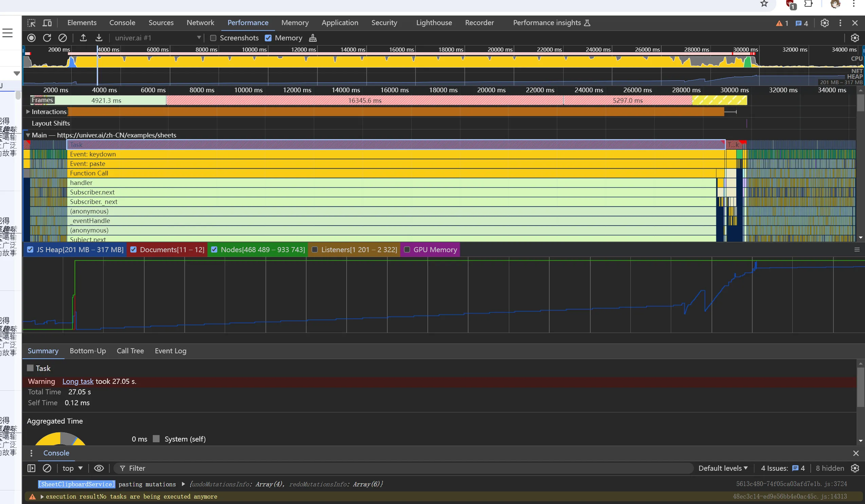Enable the Listeners counter checkbox
This screenshot has height=504, width=865.
coord(314,250)
